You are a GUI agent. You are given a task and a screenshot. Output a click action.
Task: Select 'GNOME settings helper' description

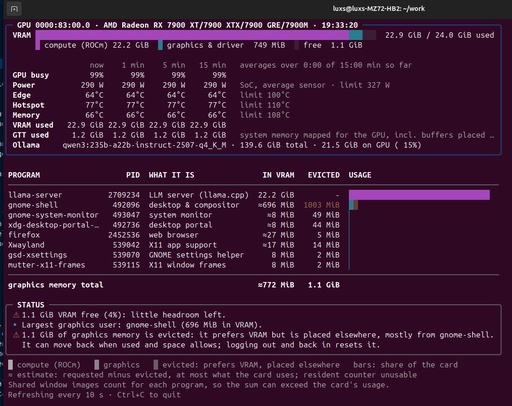[196, 255]
